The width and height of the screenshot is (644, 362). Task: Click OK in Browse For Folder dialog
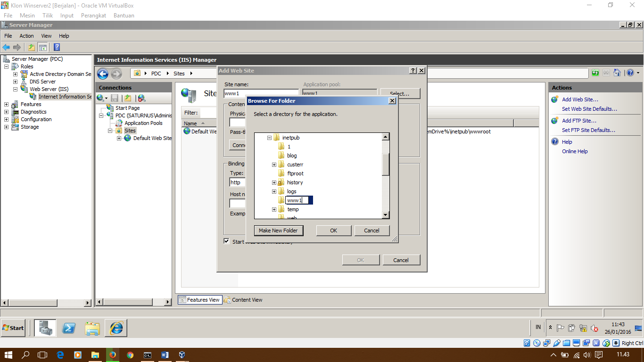pos(333,230)
